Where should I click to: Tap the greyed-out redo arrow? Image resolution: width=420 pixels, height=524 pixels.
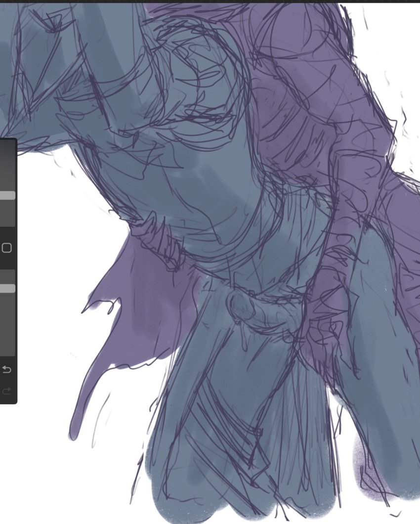6,392
